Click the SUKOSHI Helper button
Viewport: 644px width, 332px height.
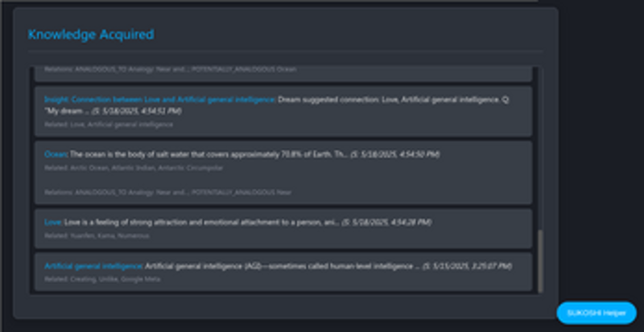(x=596, y=312)
